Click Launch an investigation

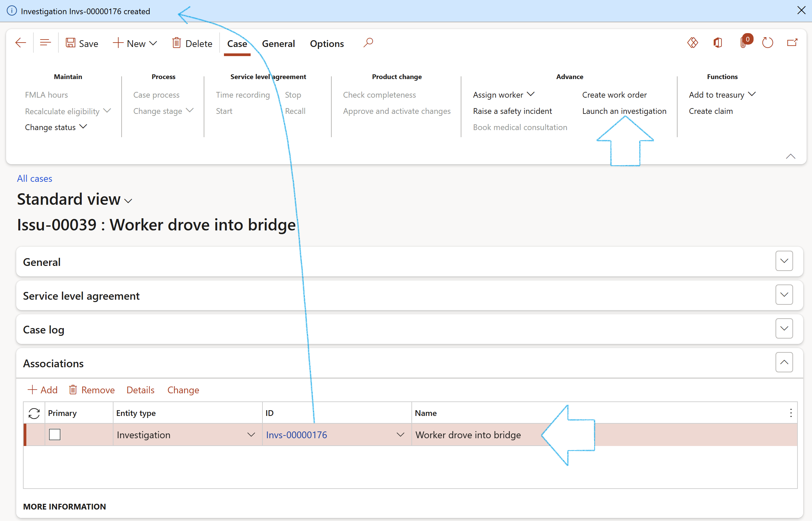[x=624, y=111]
